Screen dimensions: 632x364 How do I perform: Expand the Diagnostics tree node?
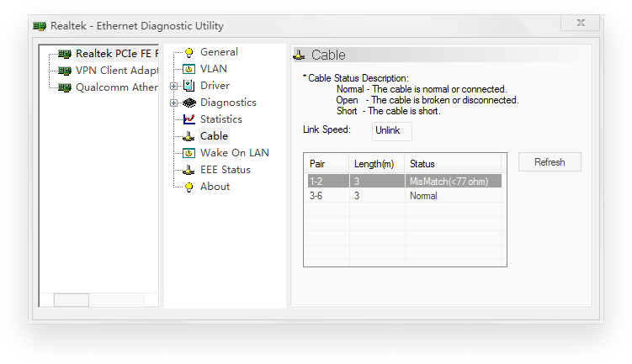coord(173,103)
